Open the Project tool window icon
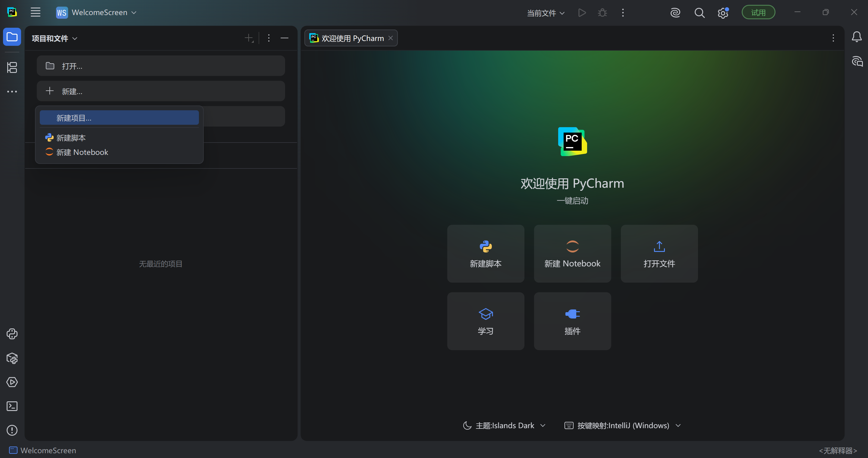This screenshot has height=458, width=868. coord(12,37)
